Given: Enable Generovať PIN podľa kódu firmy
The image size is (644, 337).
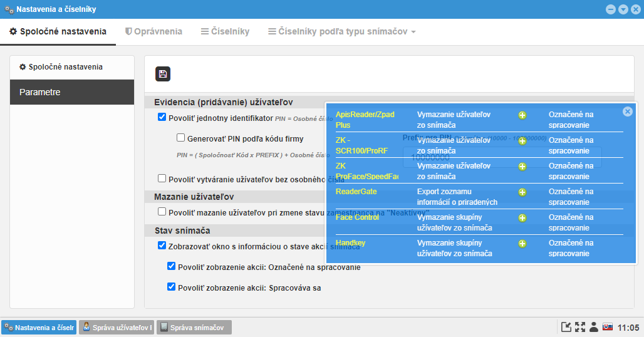Looking at the screenshot, I should (180, 138).
